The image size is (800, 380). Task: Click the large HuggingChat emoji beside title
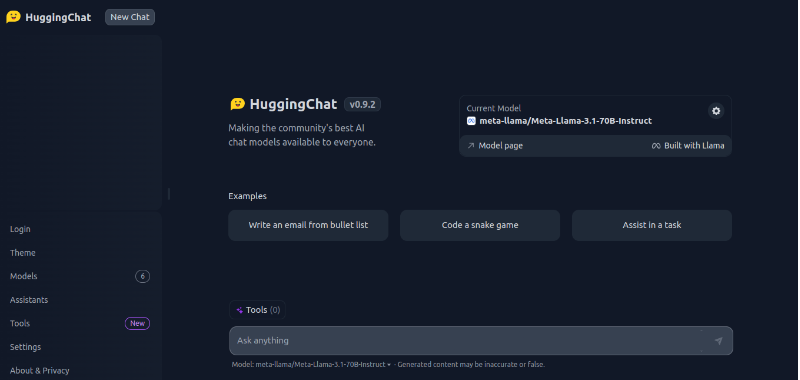[x=237, y=105]
